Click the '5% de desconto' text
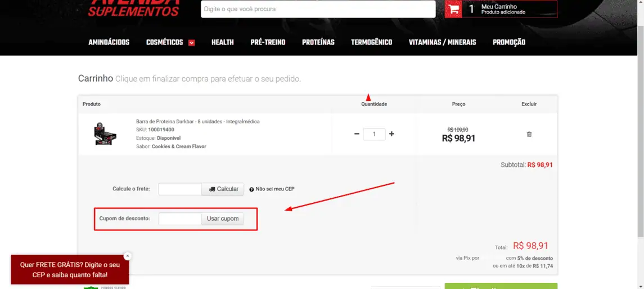The width and height of the screenshot is (644, 289). 535,259
